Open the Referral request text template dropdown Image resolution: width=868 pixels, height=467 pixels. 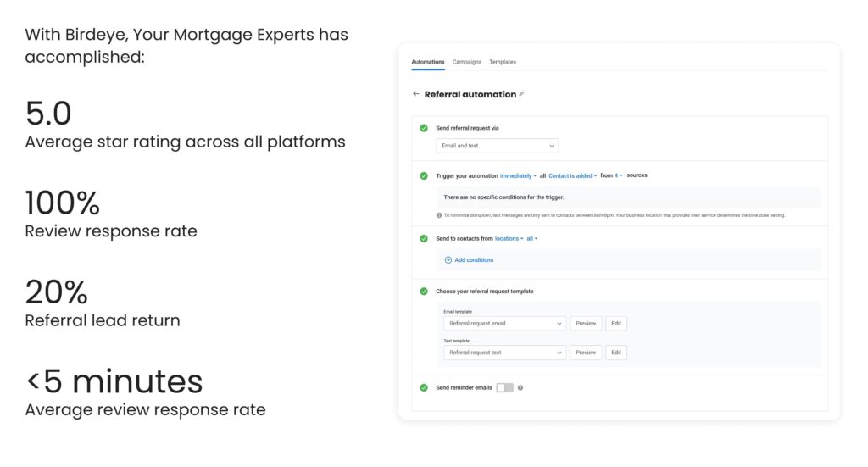tap(505, 353)
